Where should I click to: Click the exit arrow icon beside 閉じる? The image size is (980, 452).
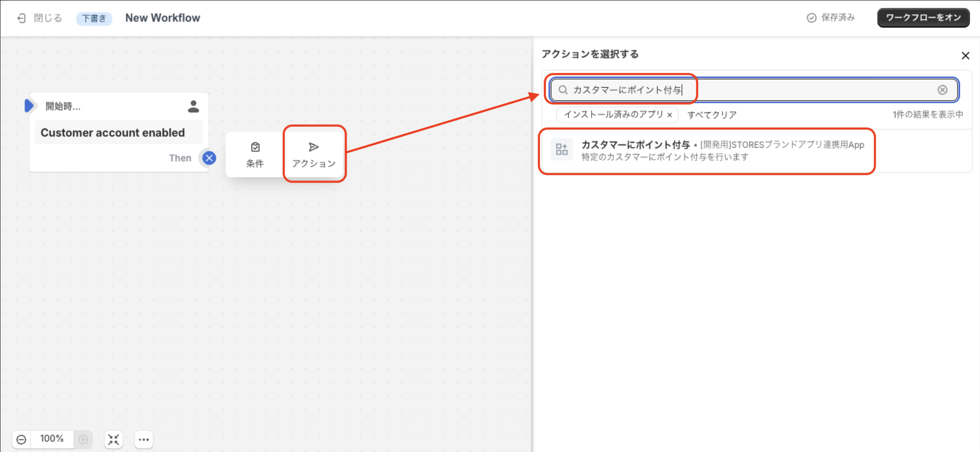(21, 17)
